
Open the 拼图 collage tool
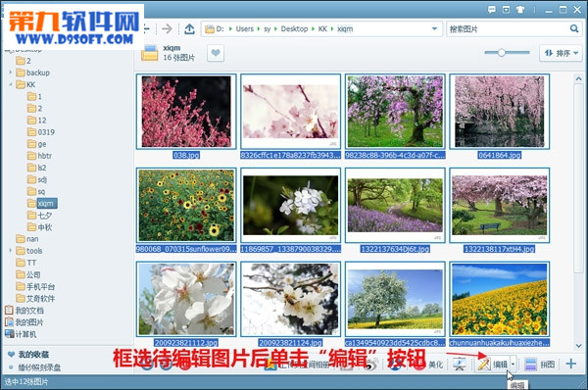pyautogui.click(x=540, y=364)
